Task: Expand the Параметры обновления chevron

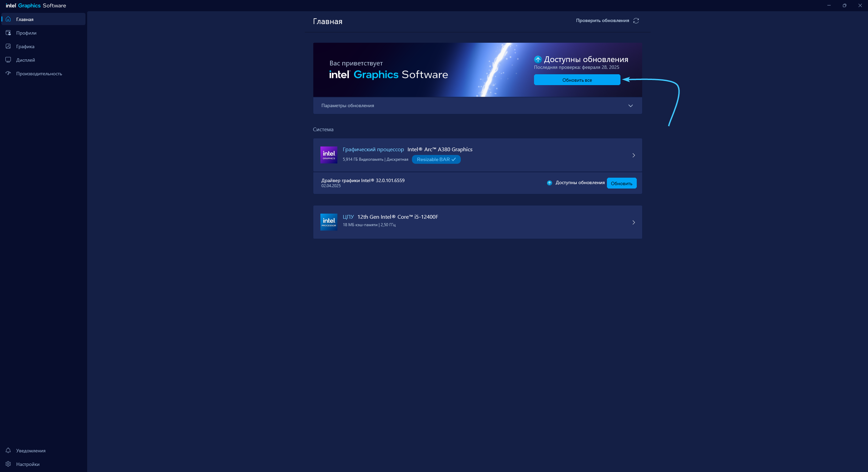Action: coord(631,105)
